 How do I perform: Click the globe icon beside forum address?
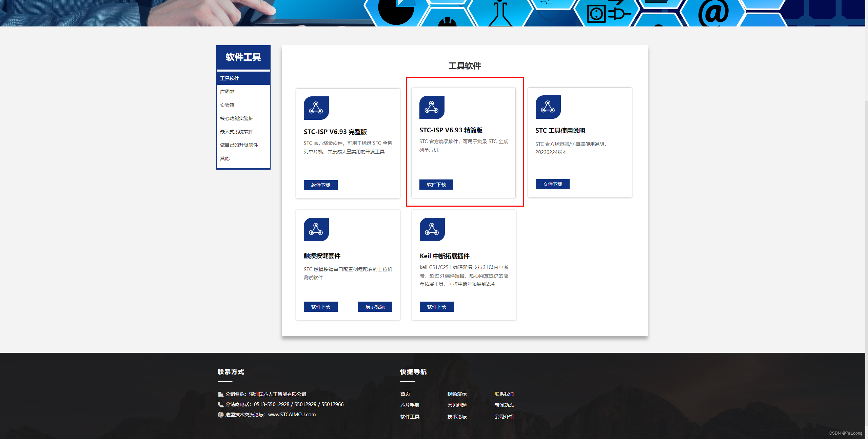coord(220,415)
